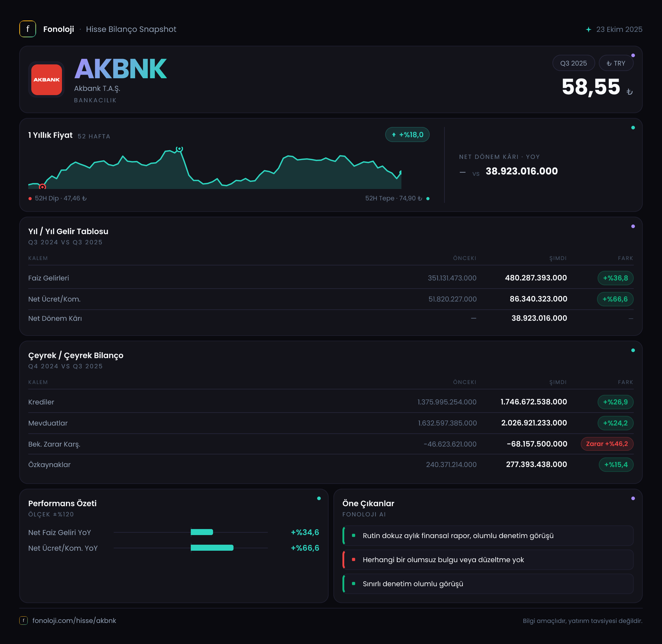Click the Mevduatlar row label
Viewport: 662px width, 644px height.
pyautogui.click(x=48, y=423)
